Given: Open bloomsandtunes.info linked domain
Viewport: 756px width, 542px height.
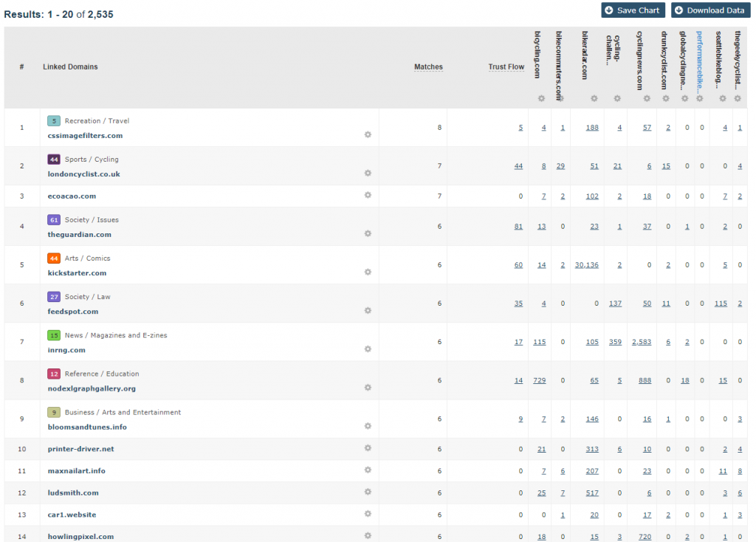Looking at the screenshot, I should click(x=87, y=428).
